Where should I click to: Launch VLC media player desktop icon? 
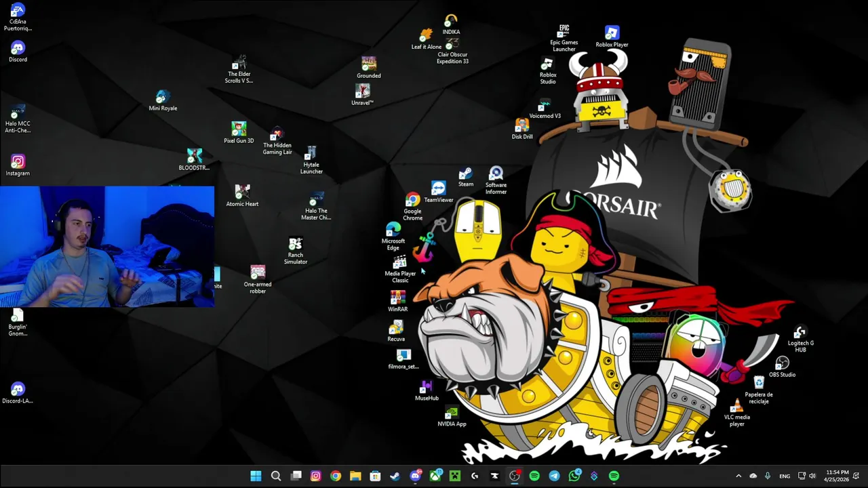pyautogui.click(x=736, y=413)
